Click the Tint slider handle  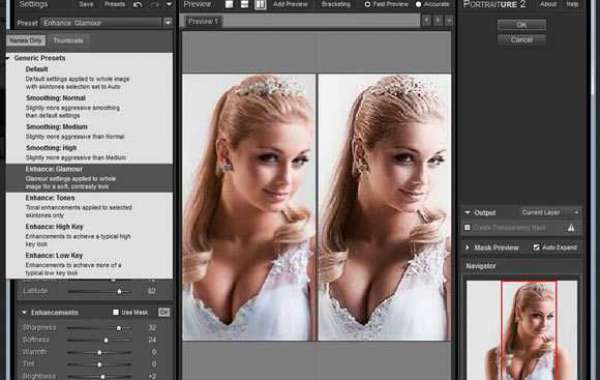point(99,364)
